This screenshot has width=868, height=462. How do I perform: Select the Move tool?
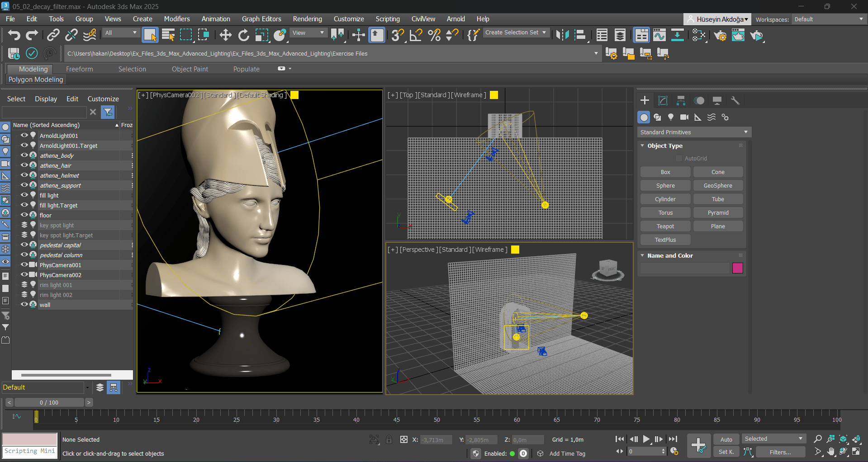pos(225,35)
